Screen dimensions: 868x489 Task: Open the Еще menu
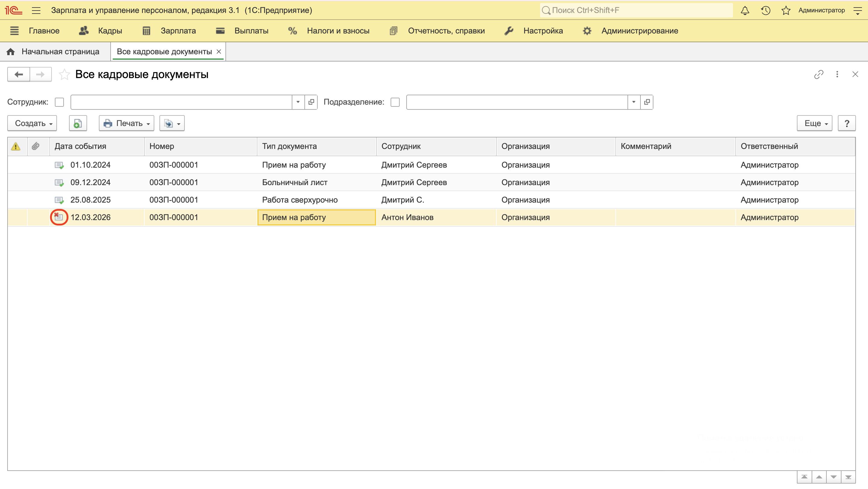(814, 123)
